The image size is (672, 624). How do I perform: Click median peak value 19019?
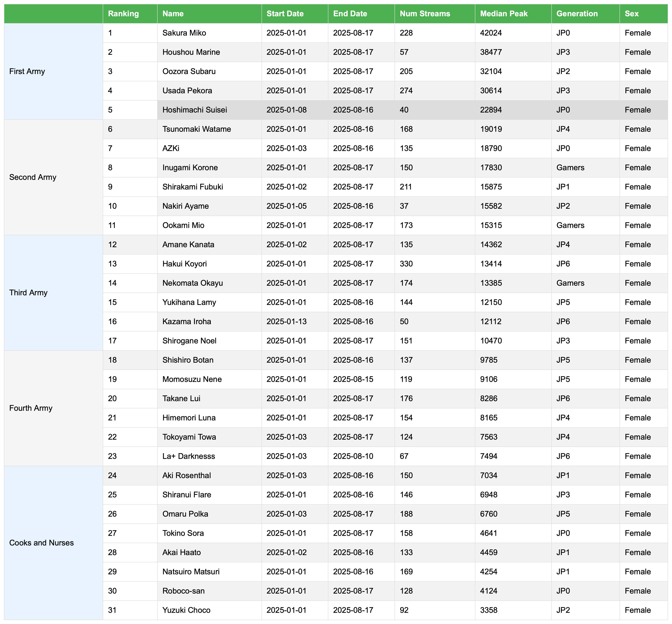point(491,129)
